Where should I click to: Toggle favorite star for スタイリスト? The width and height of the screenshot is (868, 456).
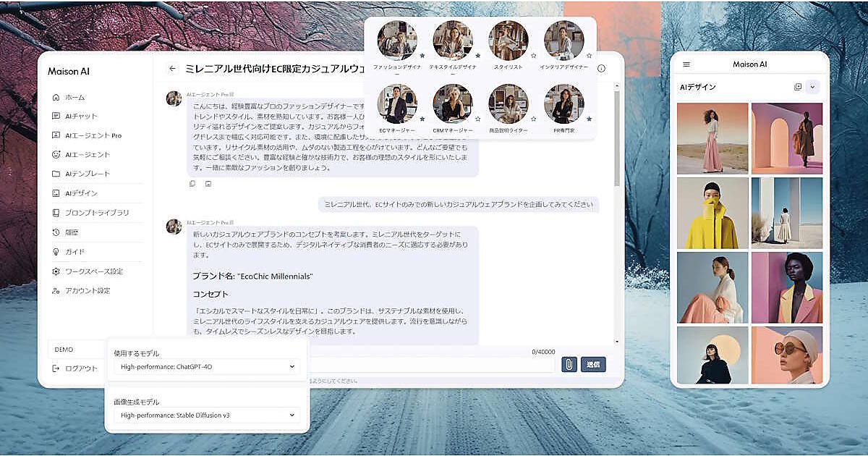pyautogui.click(x=534, y=55)
